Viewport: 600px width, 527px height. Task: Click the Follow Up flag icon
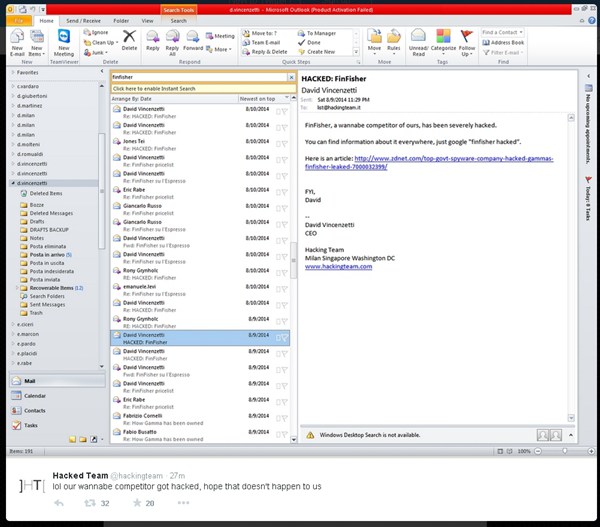point(466,36)
